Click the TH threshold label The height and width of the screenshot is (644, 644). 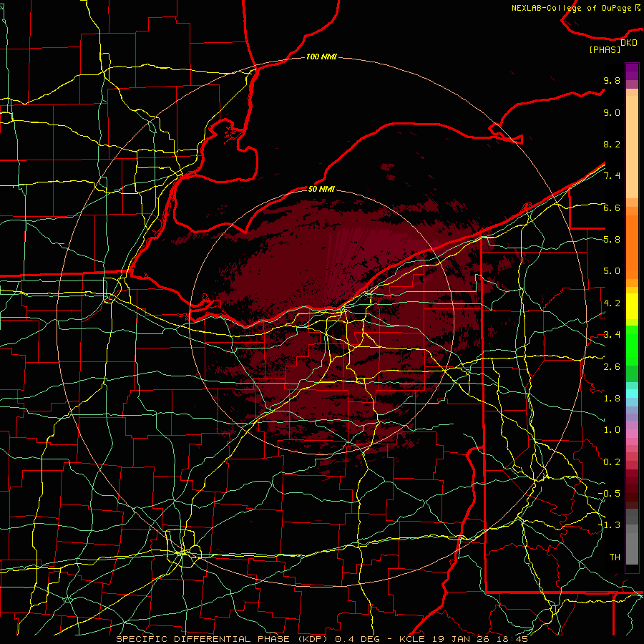pos(615,557)
